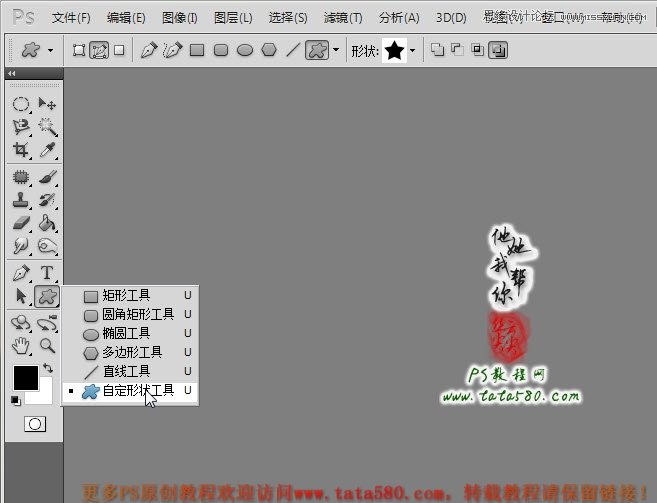Choose Freeform Pen tool in options bar
The image size is (657, 503).
pos(173,50)
